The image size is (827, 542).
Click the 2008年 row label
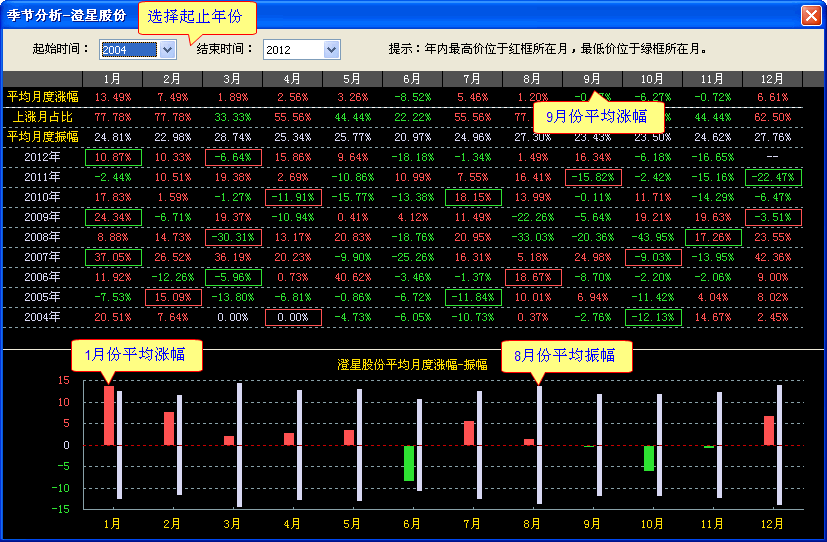point(42,237)
